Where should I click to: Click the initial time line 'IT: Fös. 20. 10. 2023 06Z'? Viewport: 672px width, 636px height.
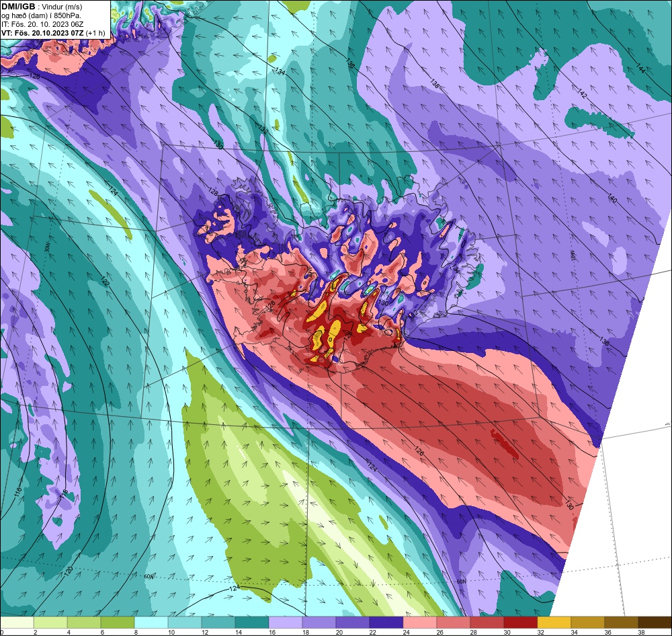click(42, 24)
